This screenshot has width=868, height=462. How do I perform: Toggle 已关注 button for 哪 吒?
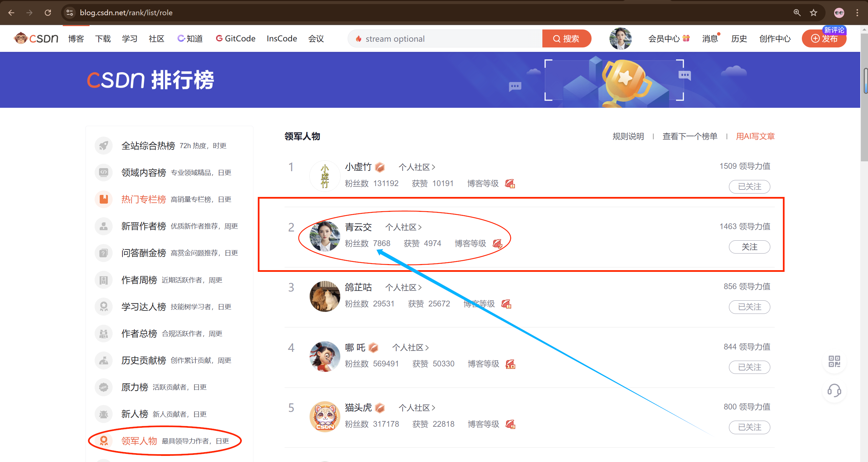[x=750, y=367]
